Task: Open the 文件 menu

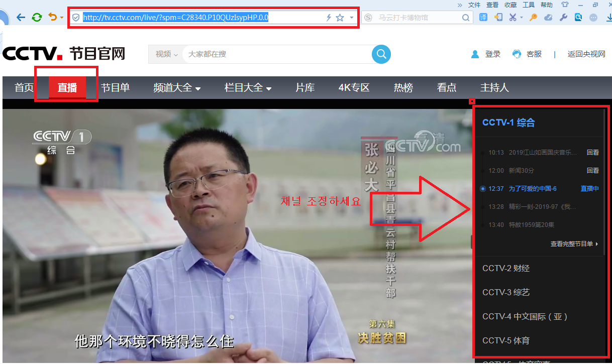Action: [474, 5]
